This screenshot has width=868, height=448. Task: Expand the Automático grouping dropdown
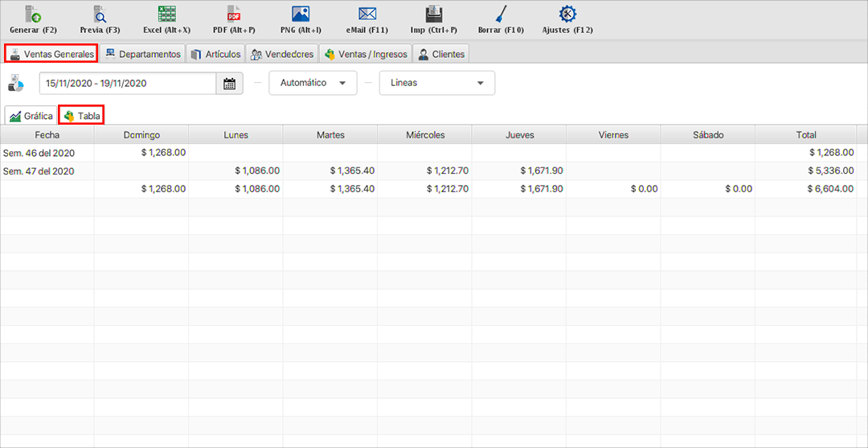coord(313,83)
